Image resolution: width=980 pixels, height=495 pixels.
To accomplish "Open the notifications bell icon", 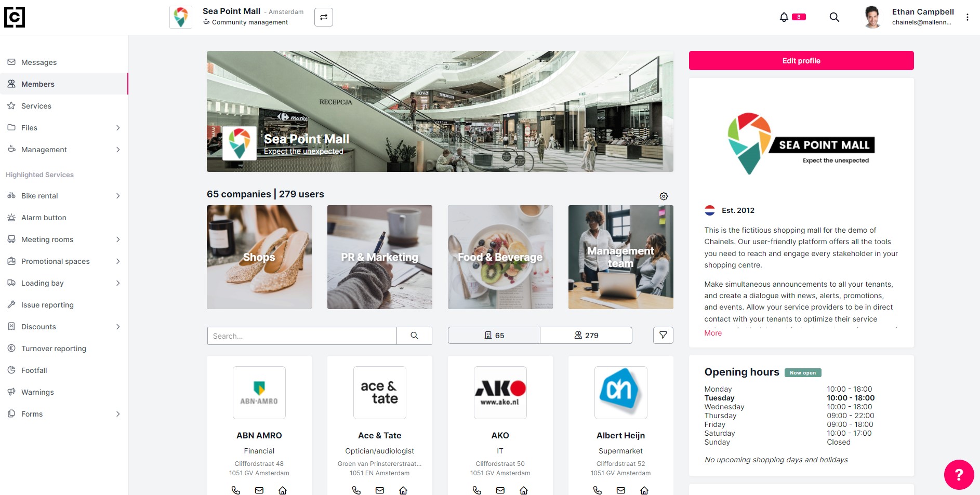I will 784,17.
